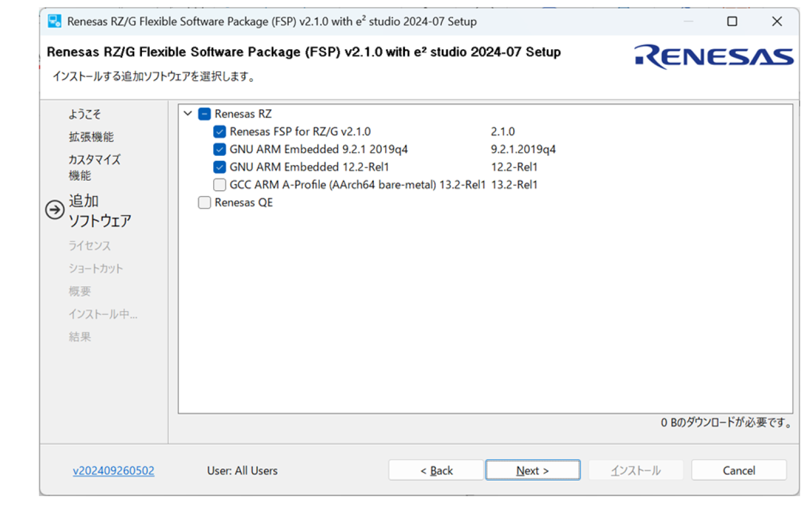Image resolution: width=812 pixels, height=505 pixels.
Task: Click the version value 9.2.1.2019q4
Action: point(523,149)
